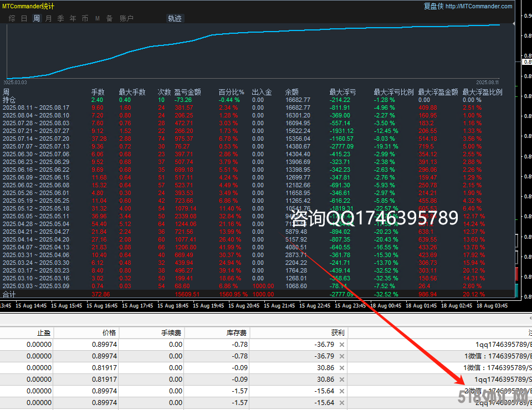Switch to the 综 summary statistics tab
The image size is (532, 410).
(12, 18)
